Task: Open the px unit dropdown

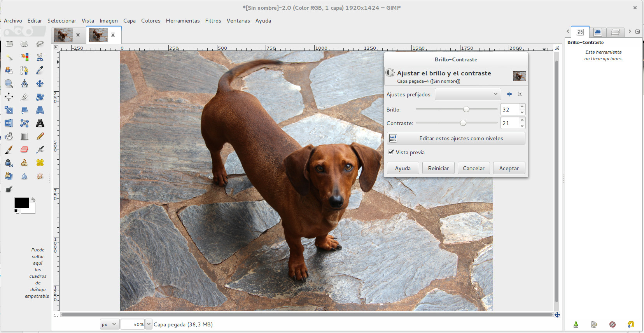Action: point(109,324)
